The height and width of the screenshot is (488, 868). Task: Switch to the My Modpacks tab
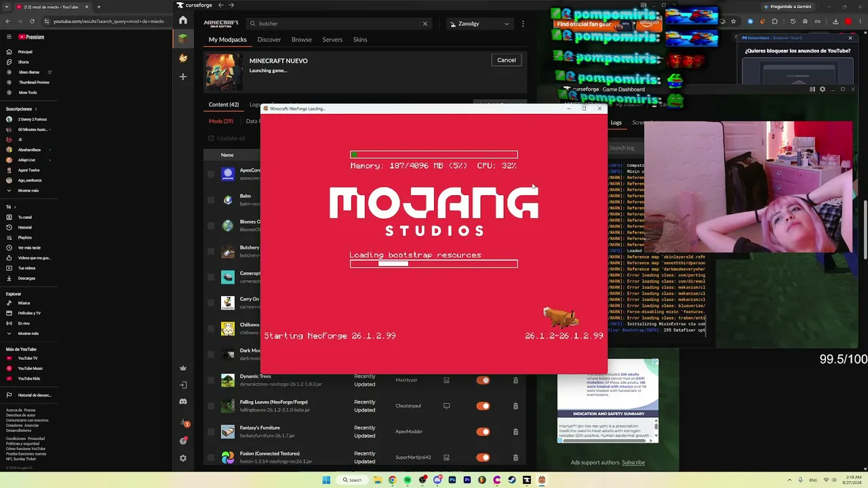coord(227,39)
